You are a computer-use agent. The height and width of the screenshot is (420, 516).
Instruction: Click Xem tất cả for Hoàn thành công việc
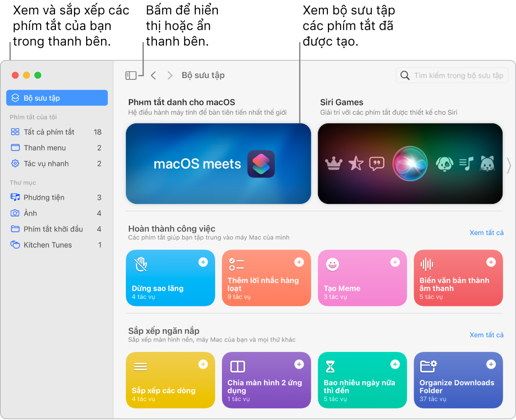[486, 233]
